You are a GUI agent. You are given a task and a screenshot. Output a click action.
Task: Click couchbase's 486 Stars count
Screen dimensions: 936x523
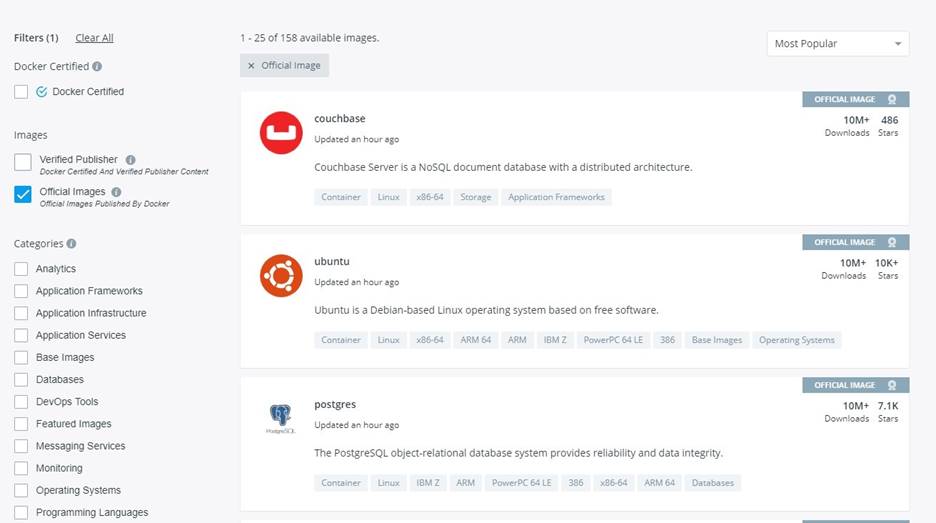pos(889,120)
